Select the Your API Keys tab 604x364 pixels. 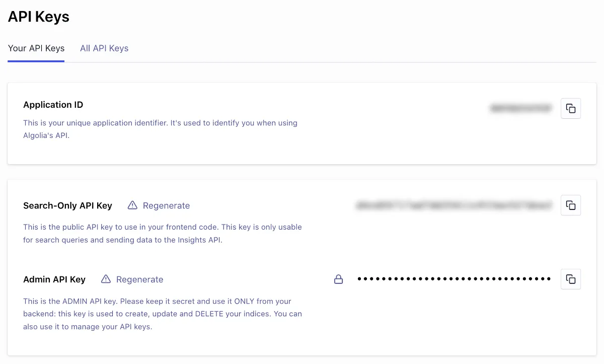36,48
